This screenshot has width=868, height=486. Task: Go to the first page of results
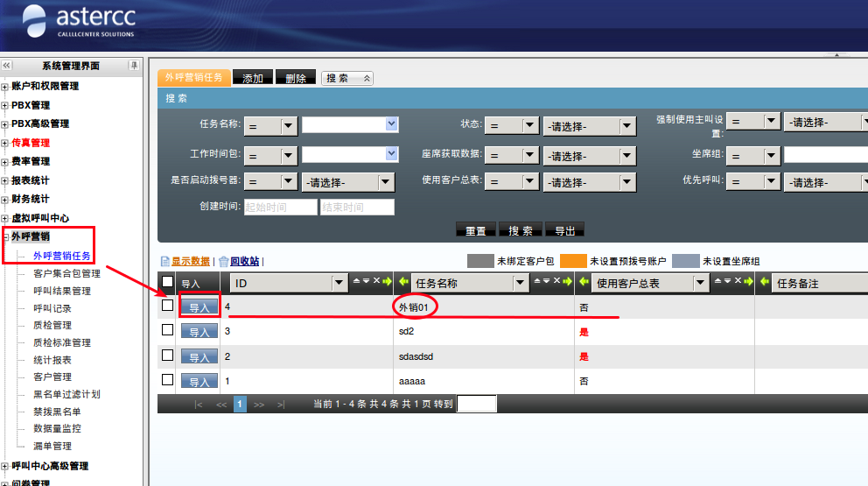coord(199,404)
